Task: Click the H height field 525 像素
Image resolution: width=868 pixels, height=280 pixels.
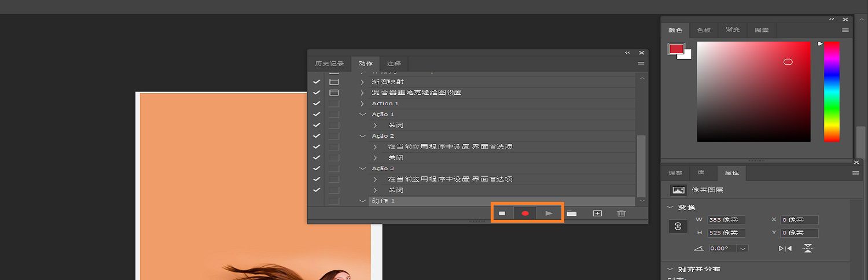Action: tap(726, 233)
